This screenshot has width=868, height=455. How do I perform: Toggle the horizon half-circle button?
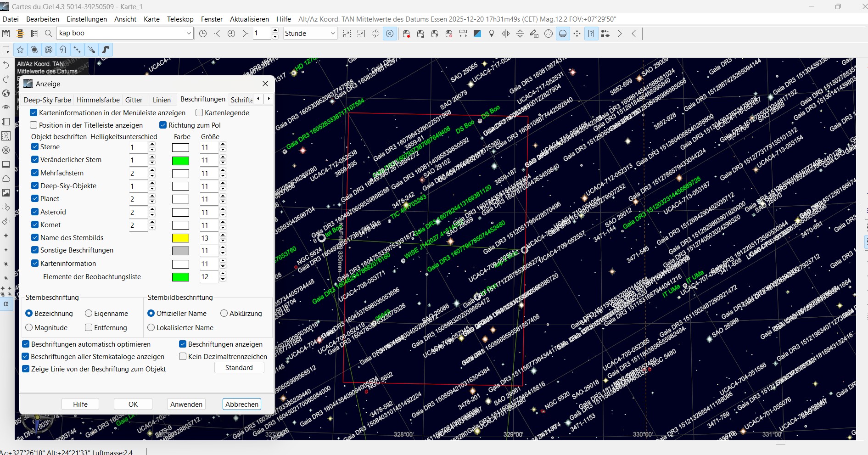click(x=563, y=34)
